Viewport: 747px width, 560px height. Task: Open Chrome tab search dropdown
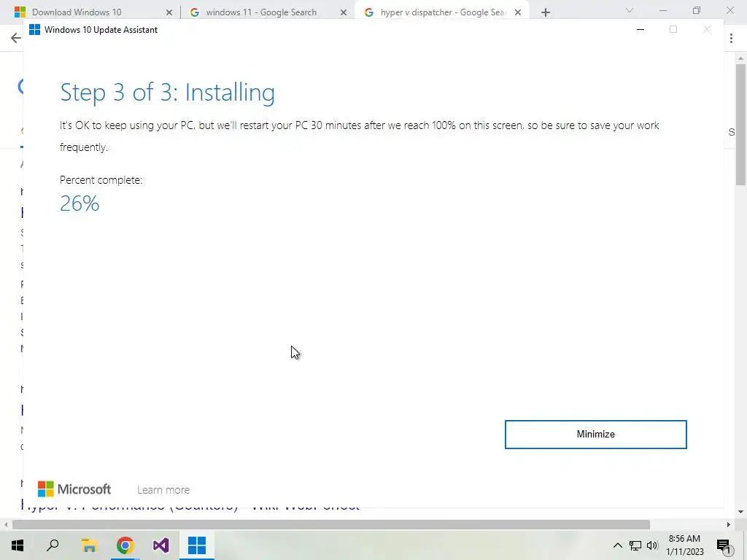click(x=630, y=10)
